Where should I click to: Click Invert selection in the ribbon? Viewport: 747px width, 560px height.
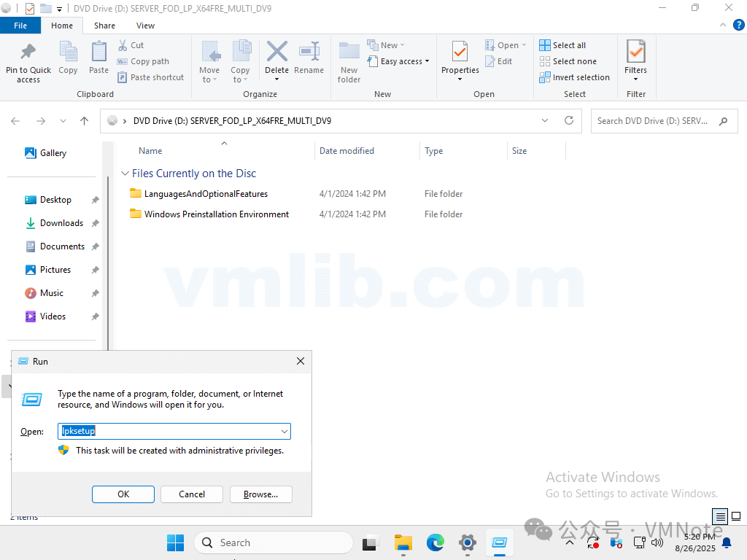[x=574, y=77]
